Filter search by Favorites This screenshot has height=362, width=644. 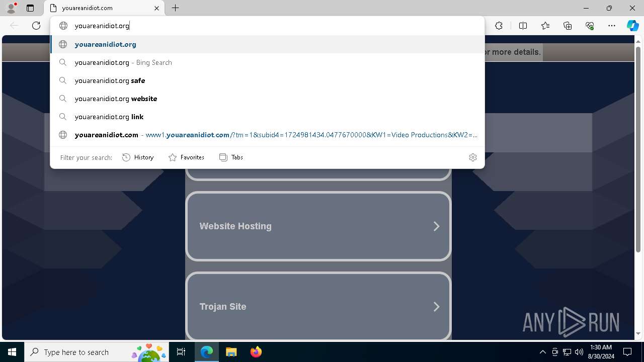tap(186, 157)
